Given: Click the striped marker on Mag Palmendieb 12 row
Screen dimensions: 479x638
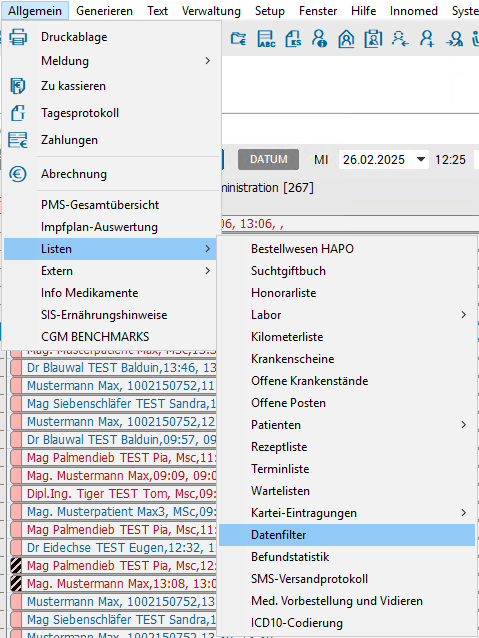Looking at the screenshot, I should (16, 566).
